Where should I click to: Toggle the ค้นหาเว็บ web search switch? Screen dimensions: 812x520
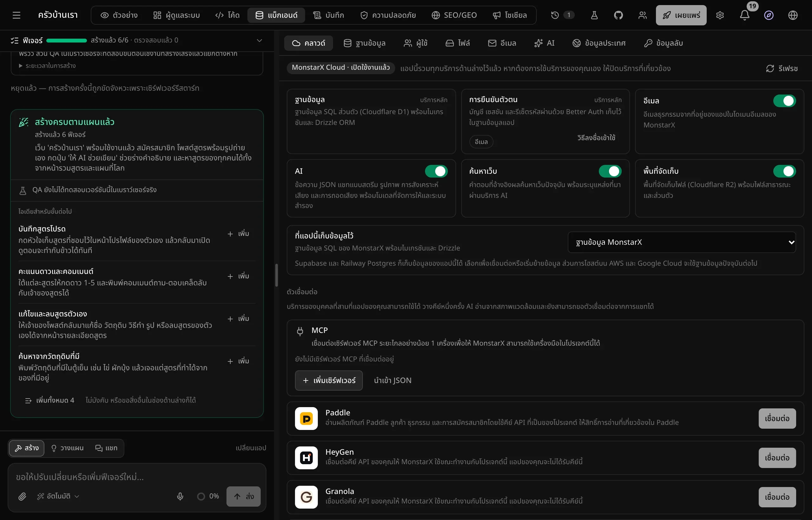pos(610,171)
